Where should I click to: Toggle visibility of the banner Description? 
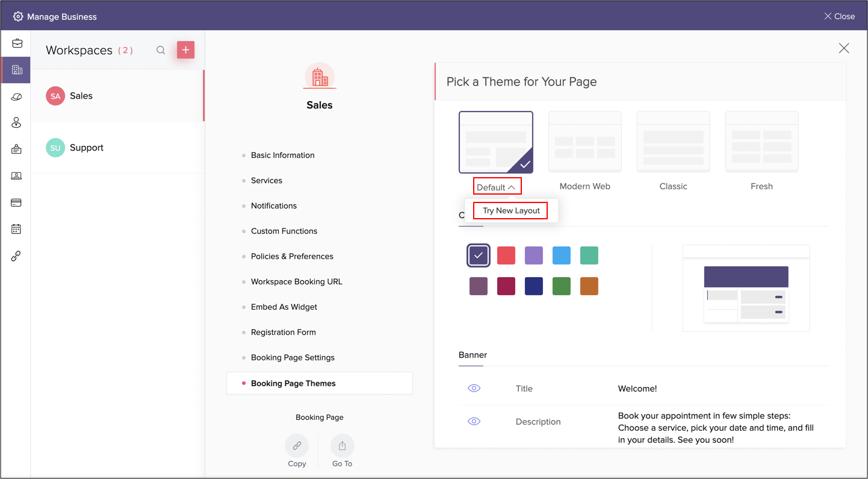(474, 421)
